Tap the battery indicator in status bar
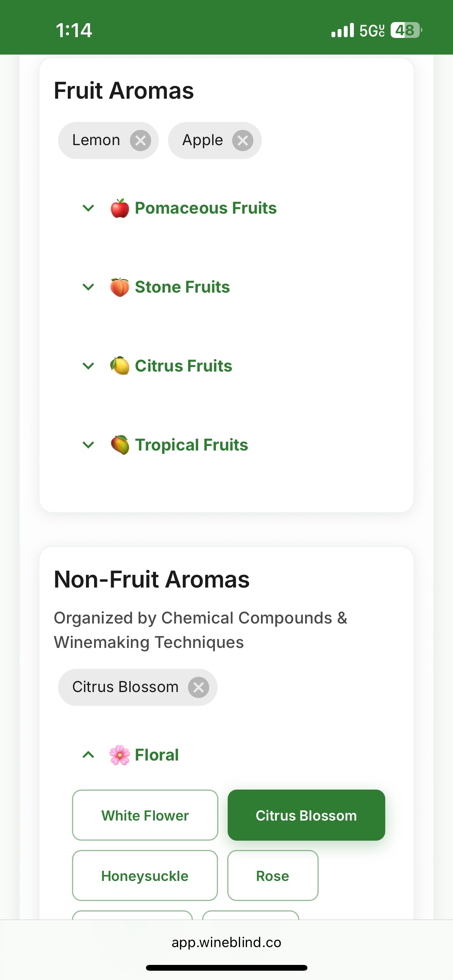 [x=406, y=30]
